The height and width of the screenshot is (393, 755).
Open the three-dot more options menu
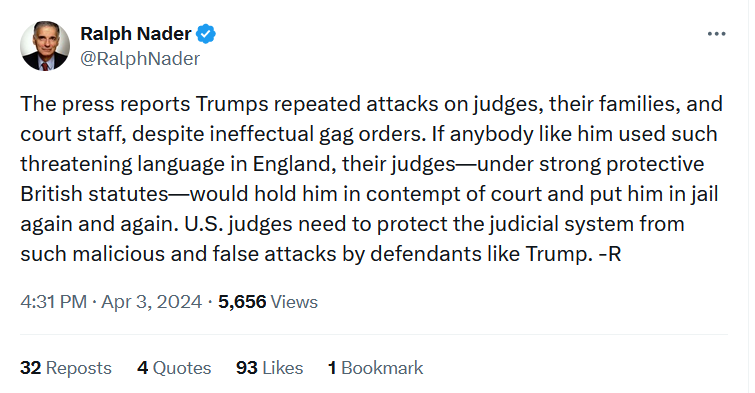[x=716, y=34]
